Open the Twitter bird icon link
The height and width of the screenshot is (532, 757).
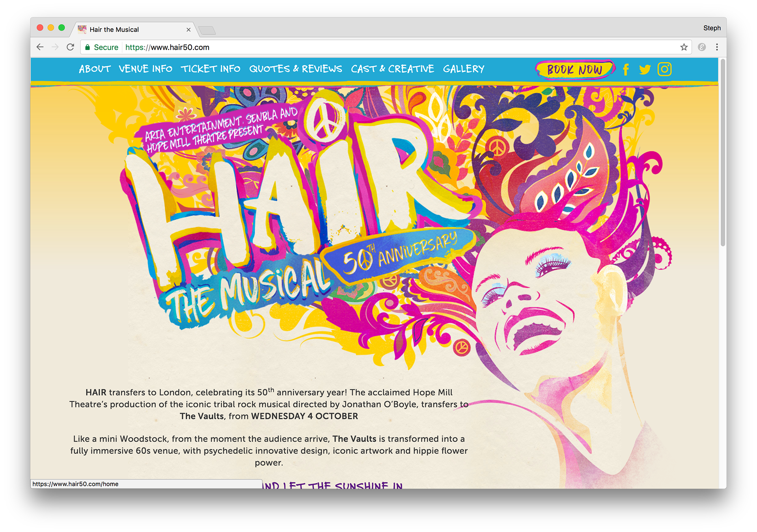pyautogui.click(x=645, y=69)
